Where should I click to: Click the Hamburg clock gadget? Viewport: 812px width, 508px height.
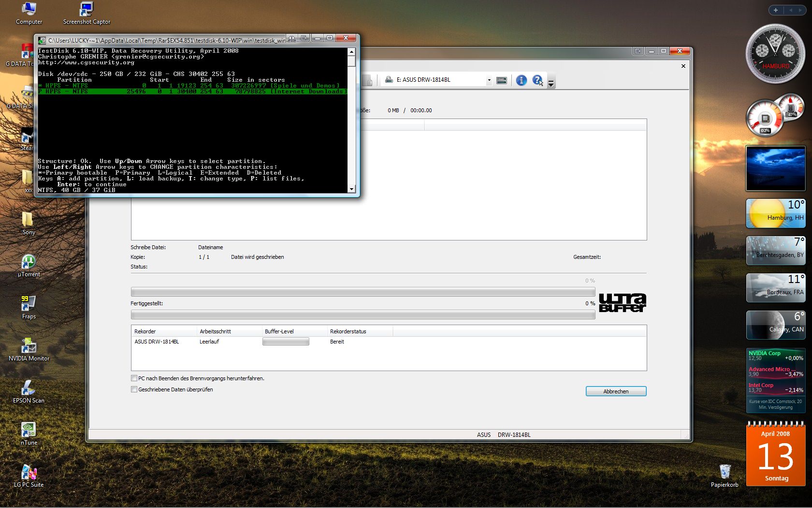click(x=775, y=53)
